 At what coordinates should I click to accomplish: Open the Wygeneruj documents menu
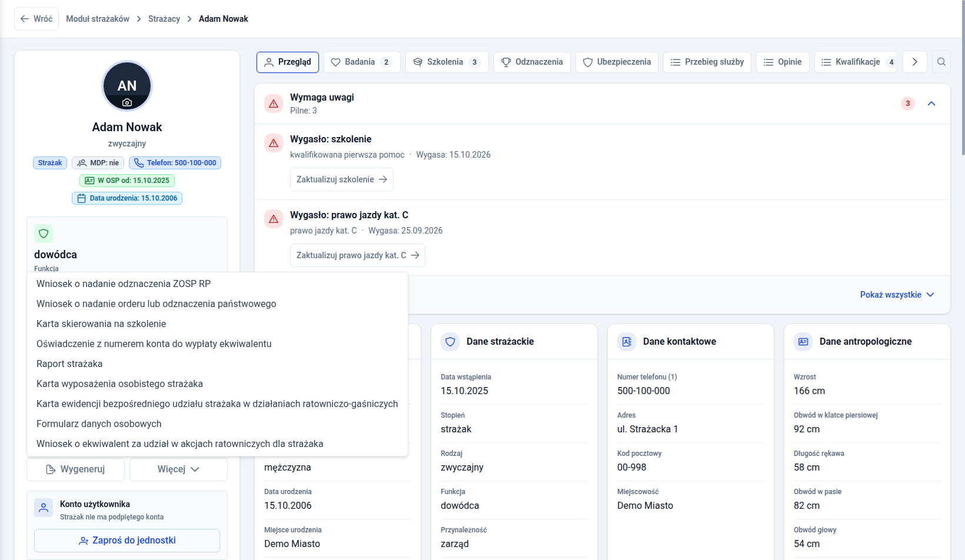pyautogui.click(x=75, y=469)
